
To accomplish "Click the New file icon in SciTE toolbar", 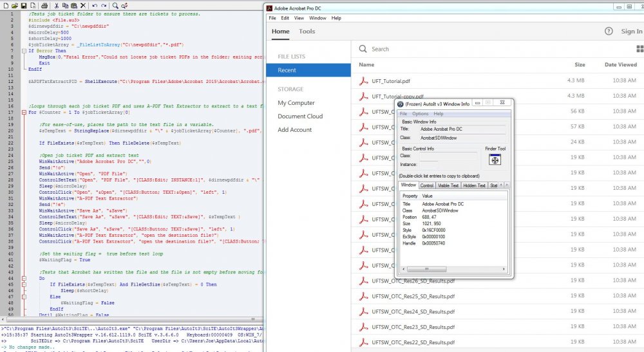I will point(6,5).
